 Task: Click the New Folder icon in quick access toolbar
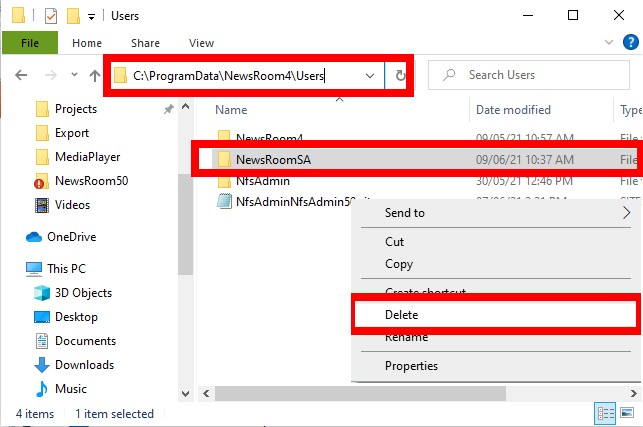pos(73,16)
